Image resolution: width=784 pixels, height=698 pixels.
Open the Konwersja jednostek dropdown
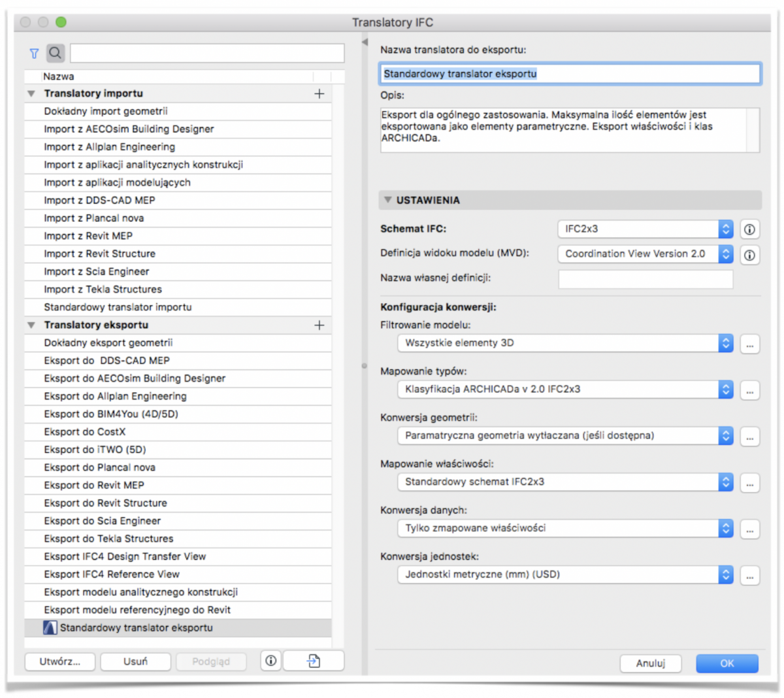pyautogui.click(x=565, y=574)
